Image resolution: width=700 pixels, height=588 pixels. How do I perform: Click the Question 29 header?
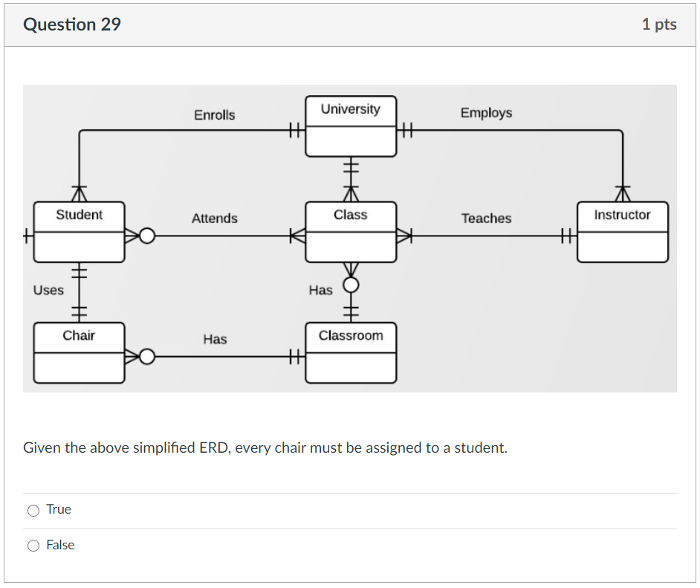tap(72, 24)
